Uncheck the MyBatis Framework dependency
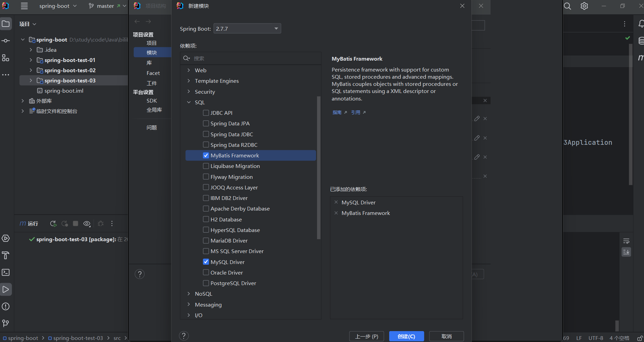The image size is (644, 342). click(206, 155)
